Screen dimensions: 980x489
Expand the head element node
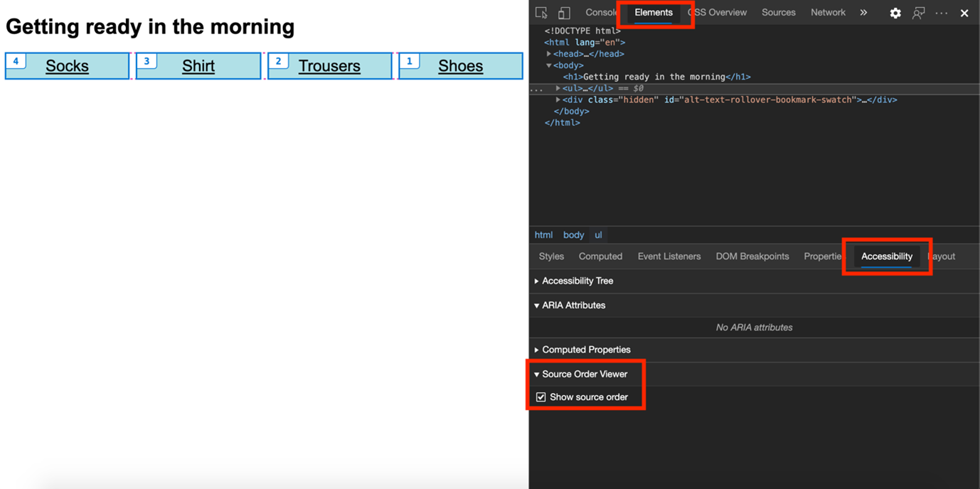[549, 54]
